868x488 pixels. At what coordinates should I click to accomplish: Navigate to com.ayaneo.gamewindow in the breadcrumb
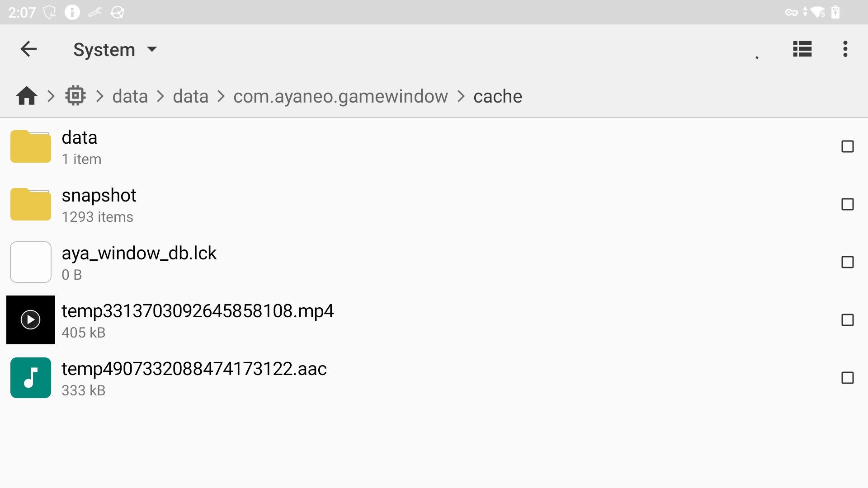[x=341, y=96]
